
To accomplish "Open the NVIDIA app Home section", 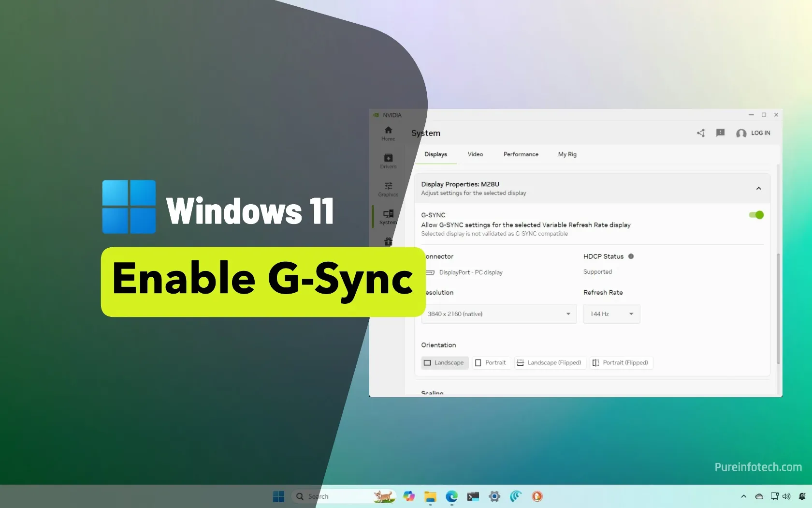I will 388,133.
